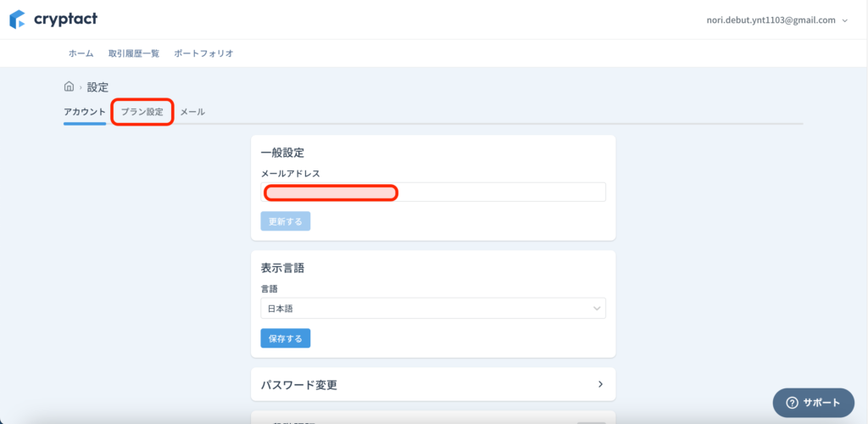
Task: Expand the パスワード変更 section chevron
Action: click(x=601, y=384)
